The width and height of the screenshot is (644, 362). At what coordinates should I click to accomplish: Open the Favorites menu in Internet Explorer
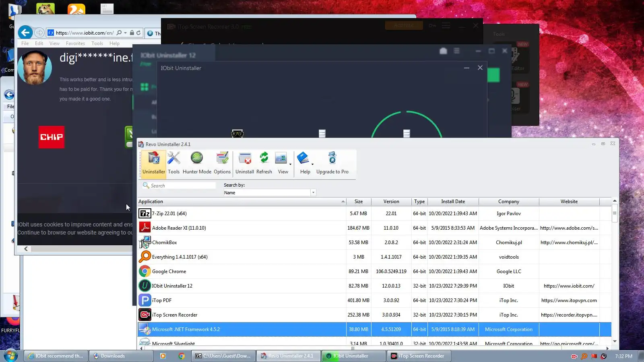click(75, 43)
